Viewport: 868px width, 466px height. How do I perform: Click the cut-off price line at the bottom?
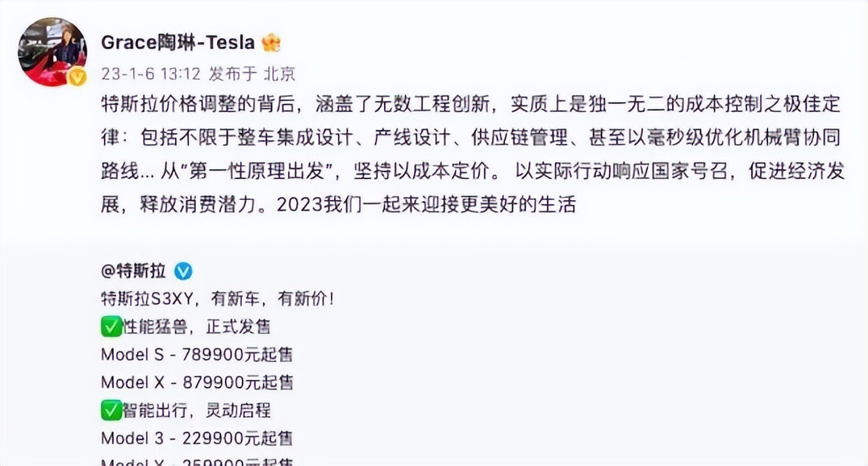(197, 461)
